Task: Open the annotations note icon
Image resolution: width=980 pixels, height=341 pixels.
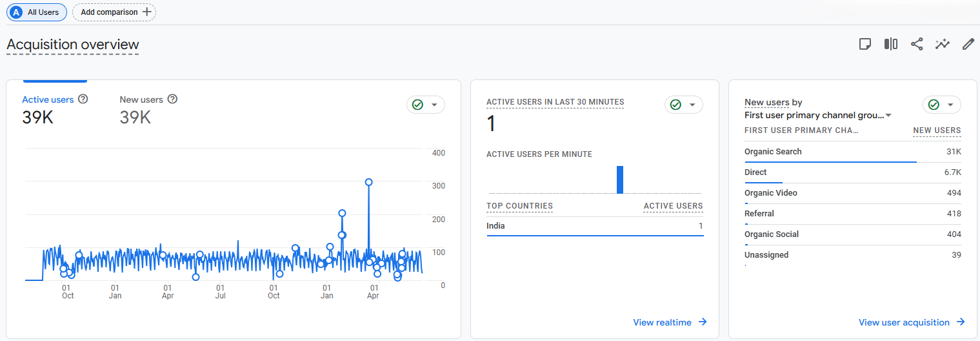Action: click(x=865, y=44)
